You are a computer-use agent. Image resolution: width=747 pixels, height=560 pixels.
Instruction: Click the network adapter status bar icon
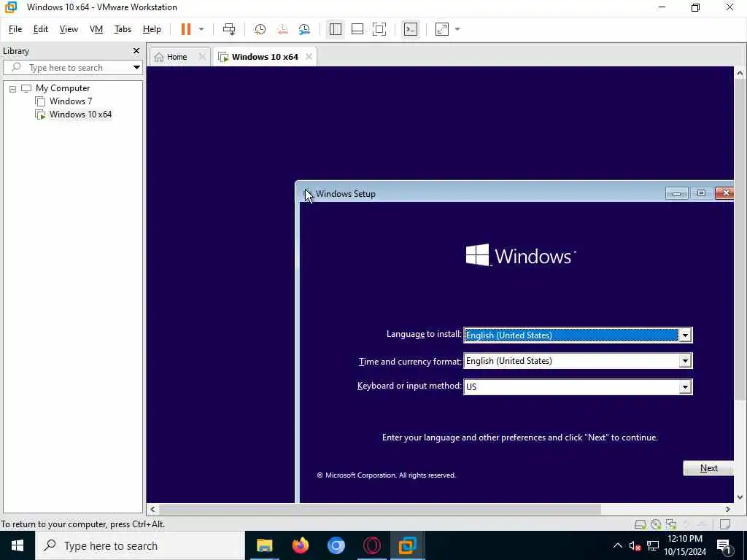click(671, 524)
